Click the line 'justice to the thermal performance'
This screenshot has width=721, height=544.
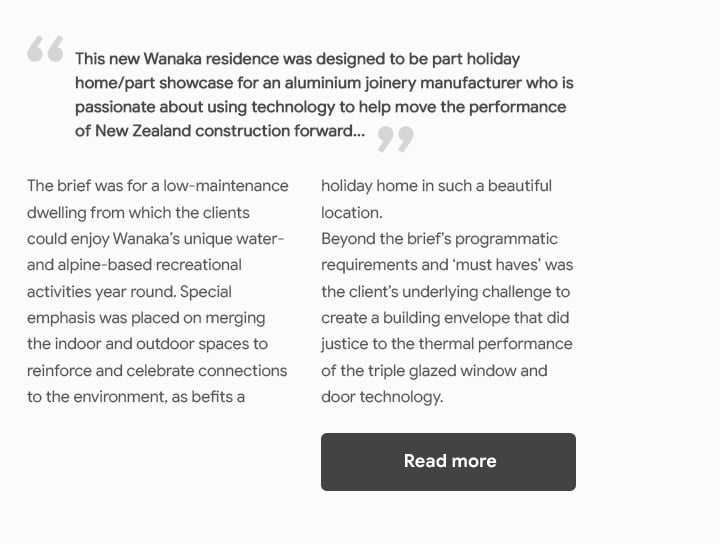[446, 344]
